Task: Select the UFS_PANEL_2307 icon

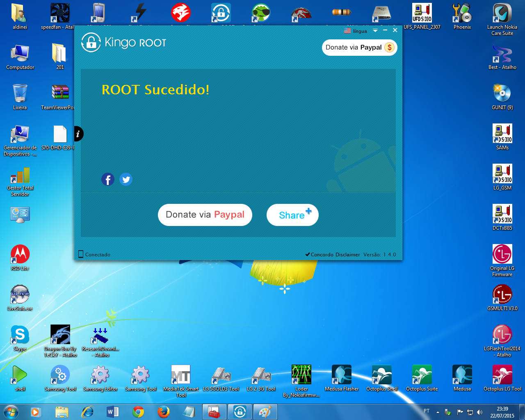Action: point(422,16)
